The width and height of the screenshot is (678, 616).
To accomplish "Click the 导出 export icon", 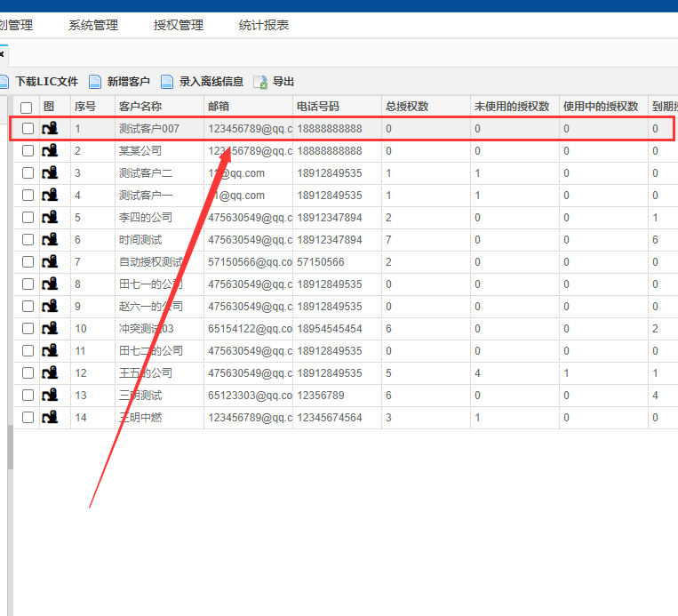I will point(260,82).
